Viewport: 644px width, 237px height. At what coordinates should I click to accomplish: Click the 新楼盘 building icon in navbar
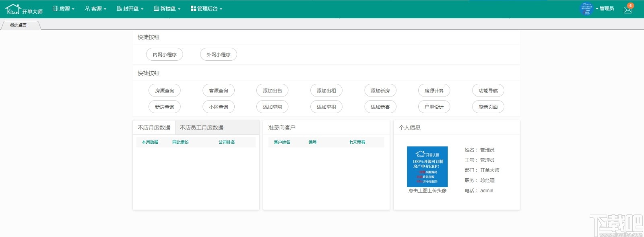156,8
